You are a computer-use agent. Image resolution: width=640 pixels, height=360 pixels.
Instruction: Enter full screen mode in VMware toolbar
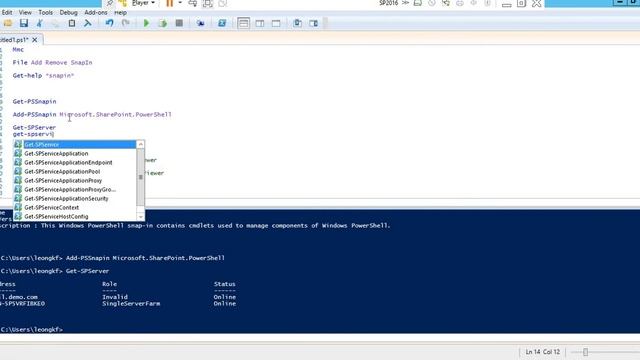click(208, 3)
